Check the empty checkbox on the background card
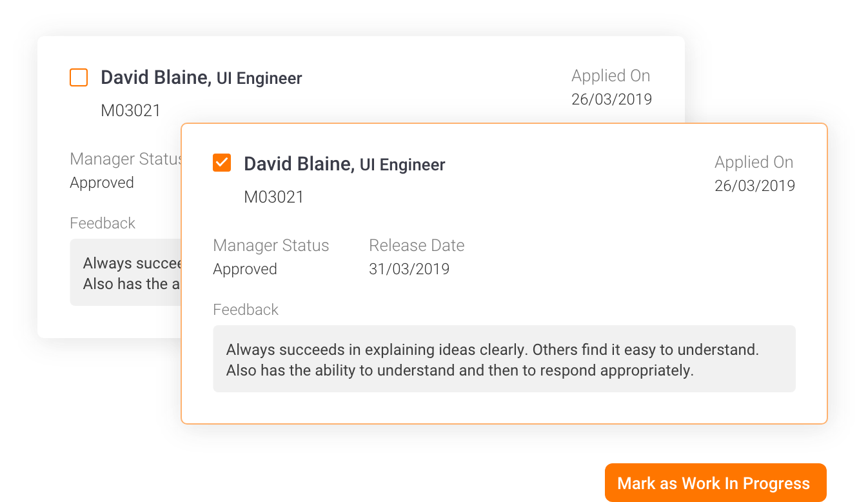 point(79,77)
